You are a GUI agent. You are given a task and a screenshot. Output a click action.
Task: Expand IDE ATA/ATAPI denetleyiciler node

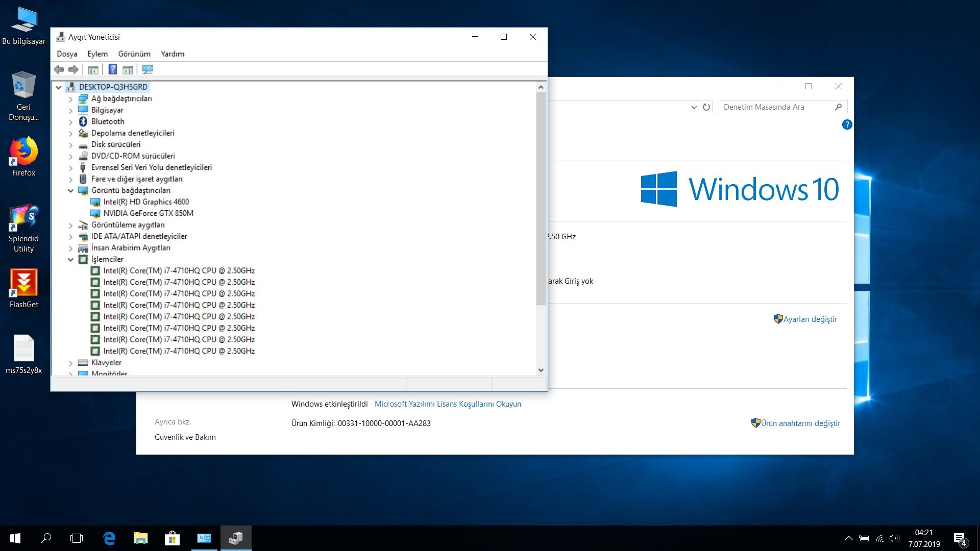click(70, 237)
